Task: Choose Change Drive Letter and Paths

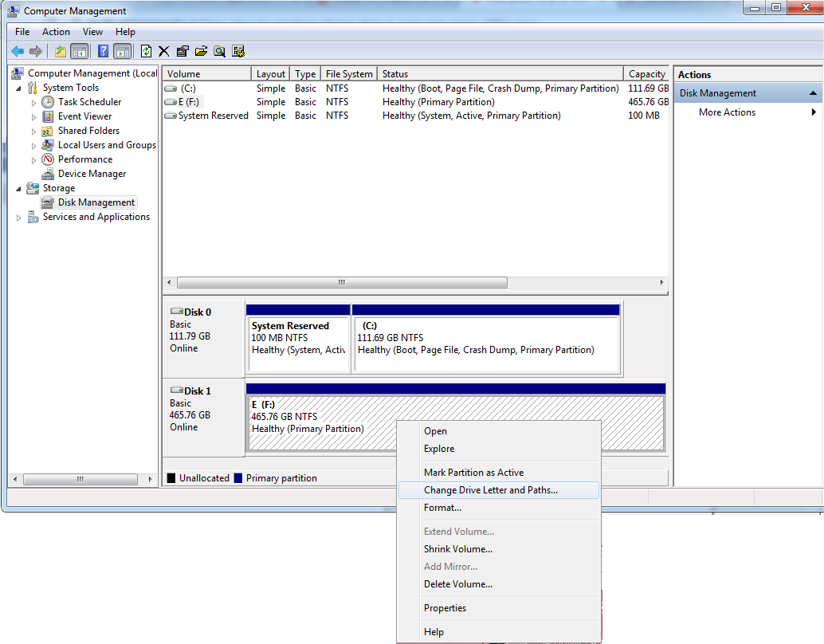Action: click(x=490, y=490)
